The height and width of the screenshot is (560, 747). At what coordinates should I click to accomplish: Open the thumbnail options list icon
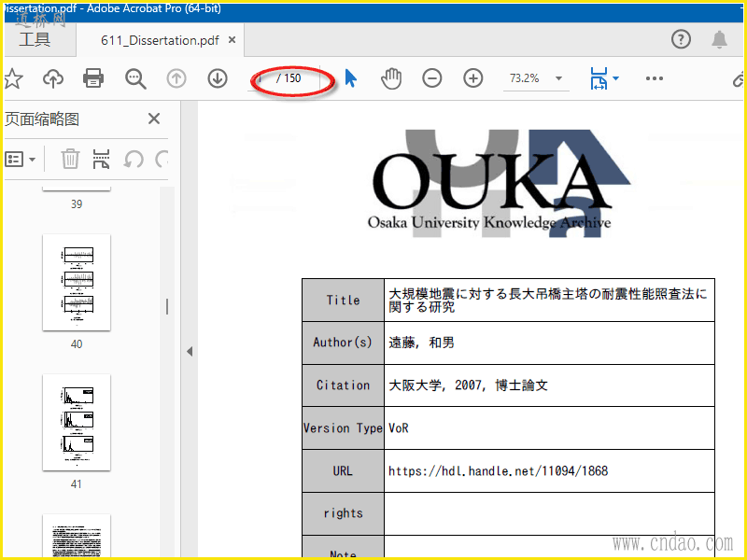(14, 159)
